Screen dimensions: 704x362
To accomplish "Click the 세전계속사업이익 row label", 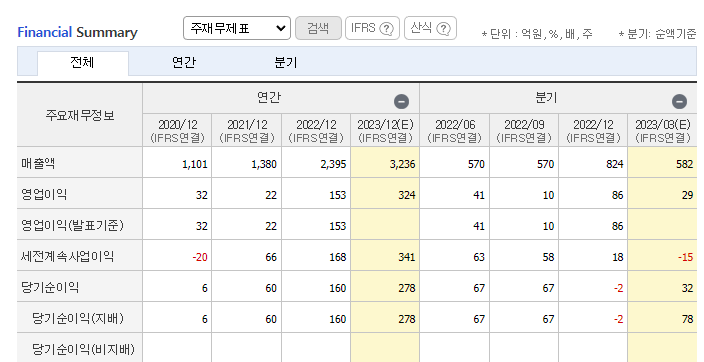I will click(67, 256).
